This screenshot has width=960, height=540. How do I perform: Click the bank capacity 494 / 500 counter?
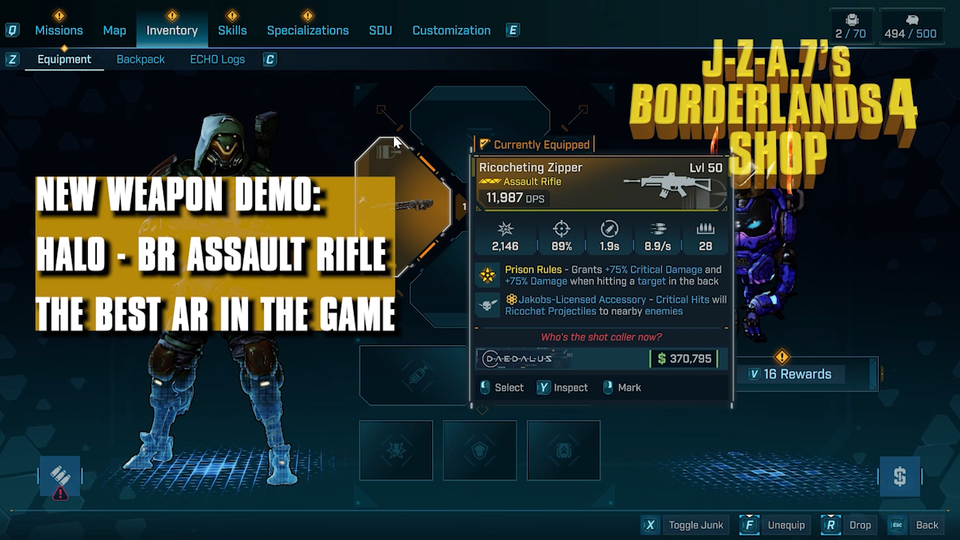(910, 27)
